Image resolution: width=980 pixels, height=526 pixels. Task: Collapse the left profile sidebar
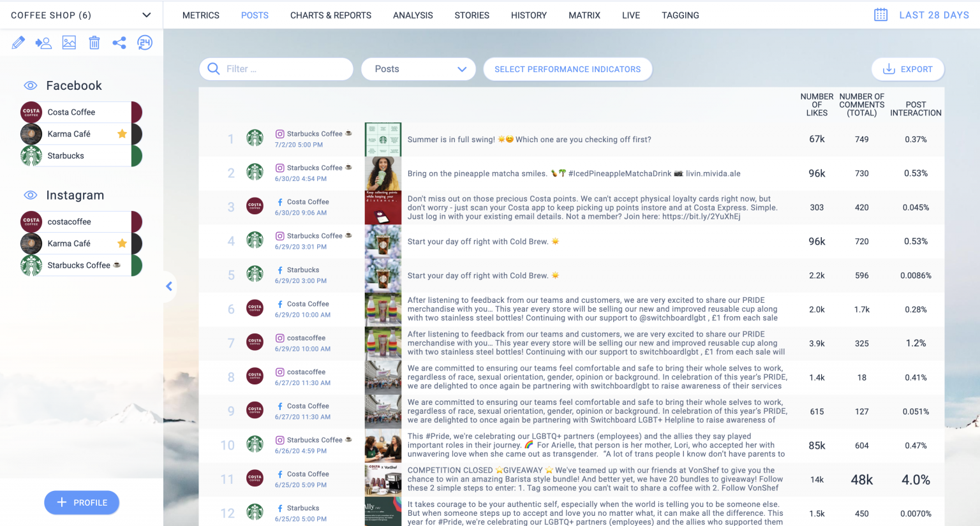pos(168,286)
